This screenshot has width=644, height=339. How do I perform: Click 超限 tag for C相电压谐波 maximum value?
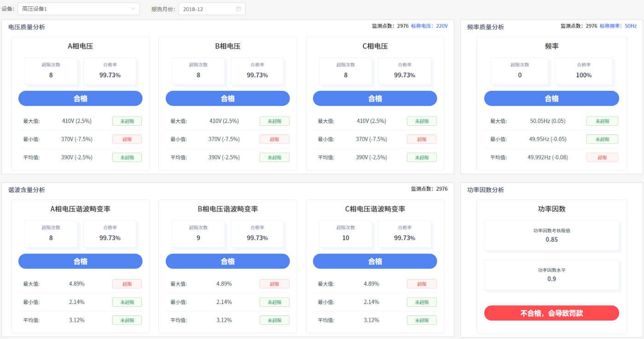point(422,284)
